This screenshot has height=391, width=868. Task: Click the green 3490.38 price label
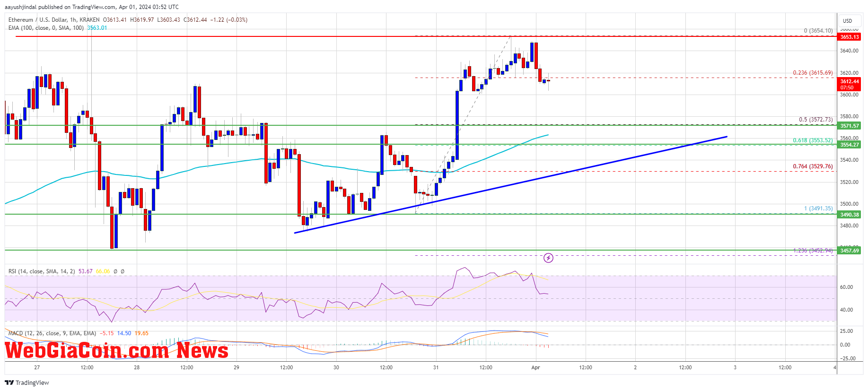coord(849,215)
